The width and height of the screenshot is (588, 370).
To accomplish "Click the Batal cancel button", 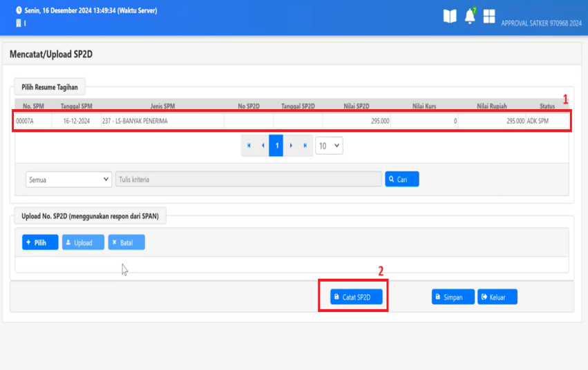I will 126,242.
